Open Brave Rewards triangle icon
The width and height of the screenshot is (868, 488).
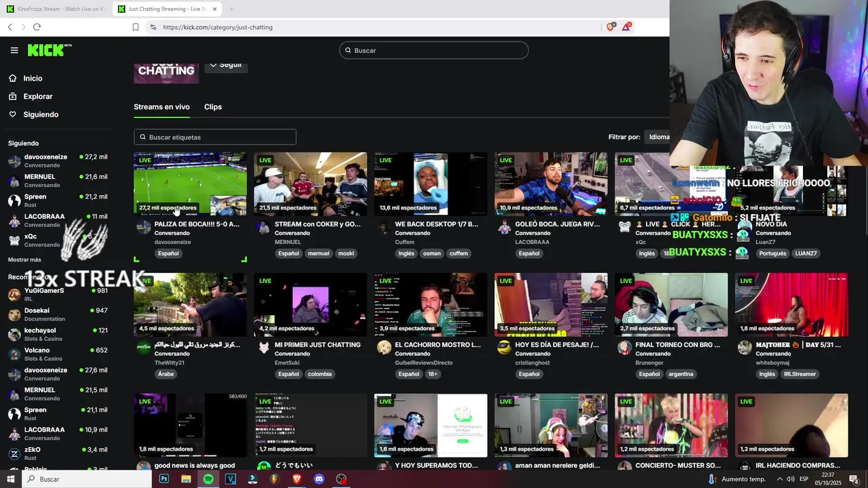(x=627, y=27)
